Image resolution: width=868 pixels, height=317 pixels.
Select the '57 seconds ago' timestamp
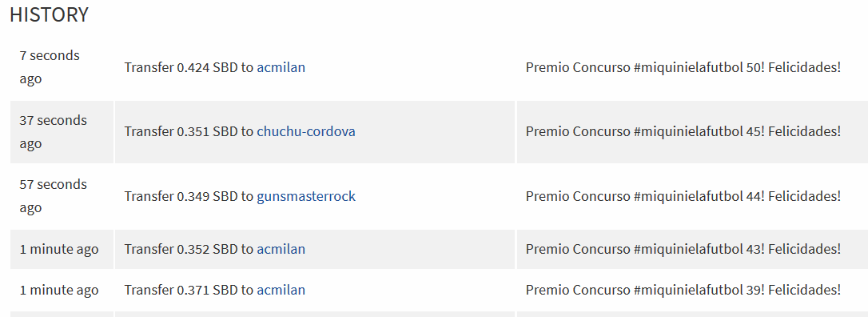(x=53, y=195)
